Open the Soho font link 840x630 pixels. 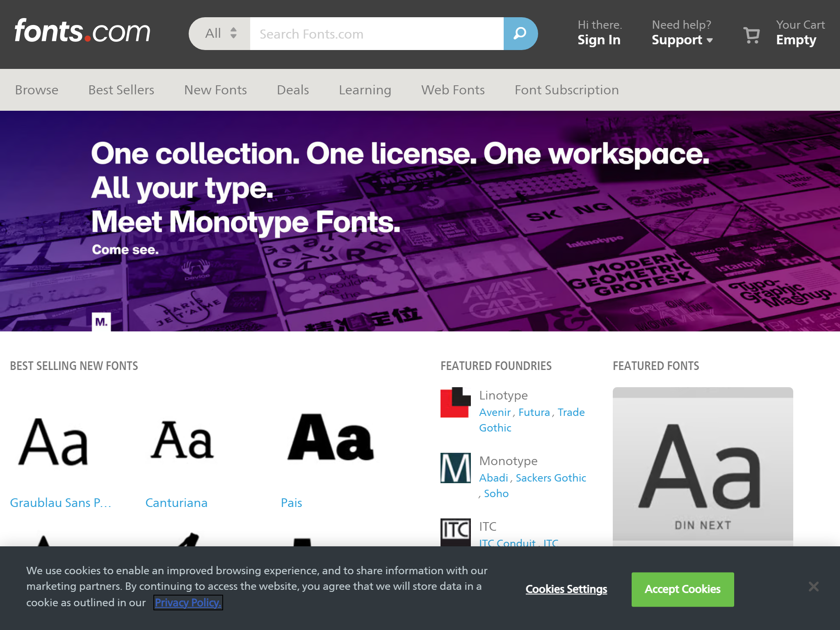point(496,493)
